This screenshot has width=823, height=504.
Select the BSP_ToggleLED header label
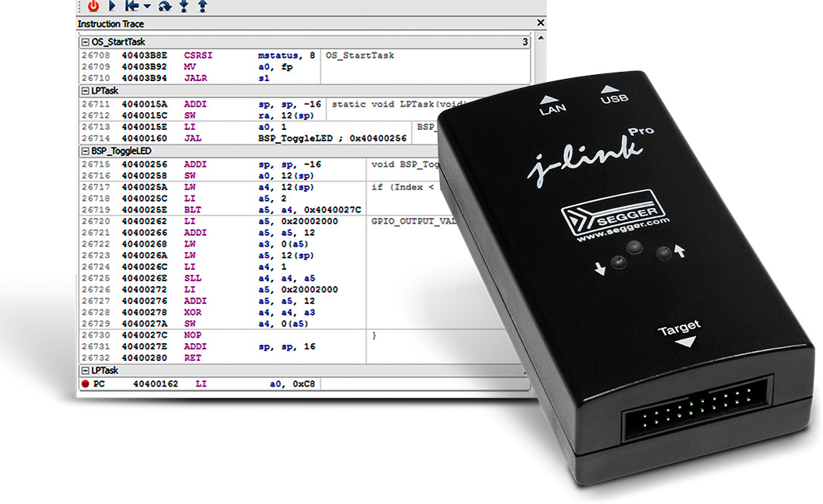(121, 151)
